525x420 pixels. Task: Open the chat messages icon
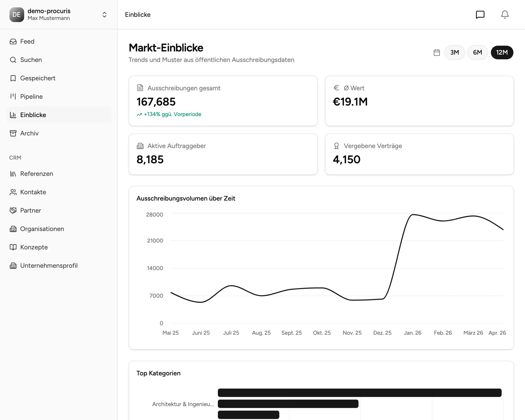pyautogui.click(x=480, y=15)
